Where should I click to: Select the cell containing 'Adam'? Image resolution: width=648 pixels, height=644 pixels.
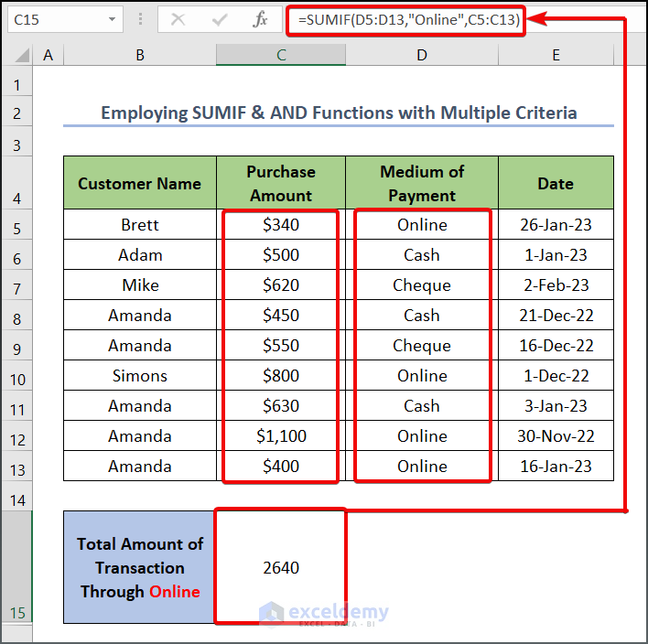[140, 254]
